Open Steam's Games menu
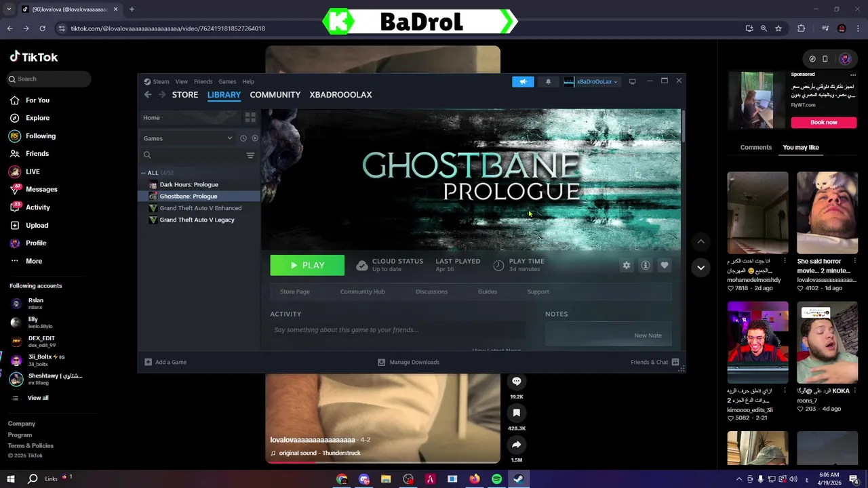This screenshot has height=488, width=868. pos(227,81)
